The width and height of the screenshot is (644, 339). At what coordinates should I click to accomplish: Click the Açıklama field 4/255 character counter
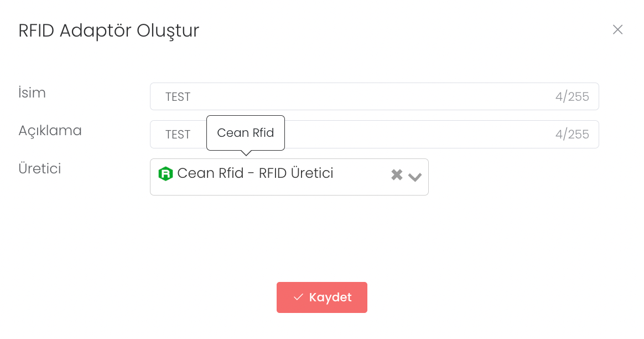(x=572, y=135)
